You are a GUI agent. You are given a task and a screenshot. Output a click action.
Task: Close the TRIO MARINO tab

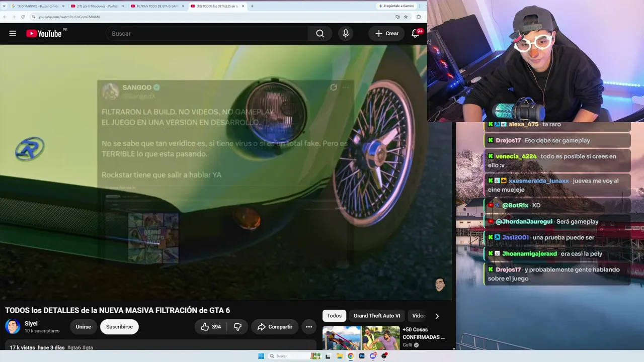(x=63, y=6)
